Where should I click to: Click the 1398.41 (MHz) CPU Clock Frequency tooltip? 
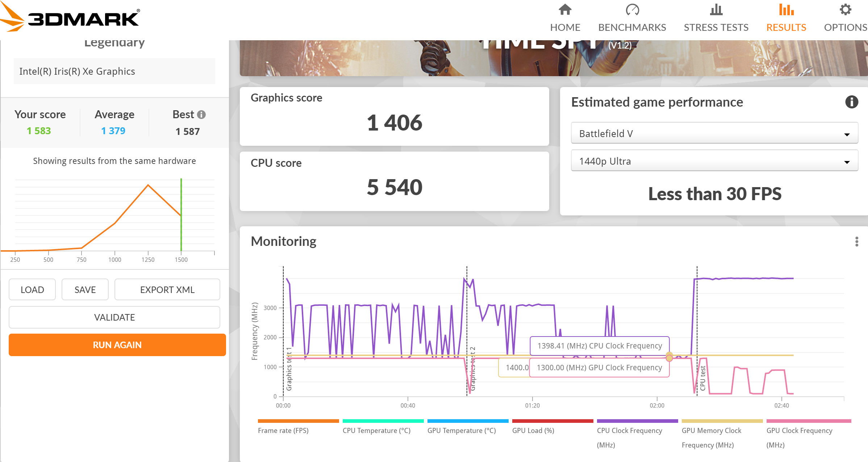click(600, 346)
